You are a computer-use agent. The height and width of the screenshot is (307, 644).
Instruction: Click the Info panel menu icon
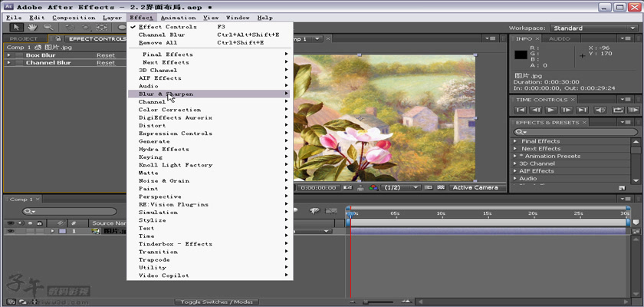626,38
